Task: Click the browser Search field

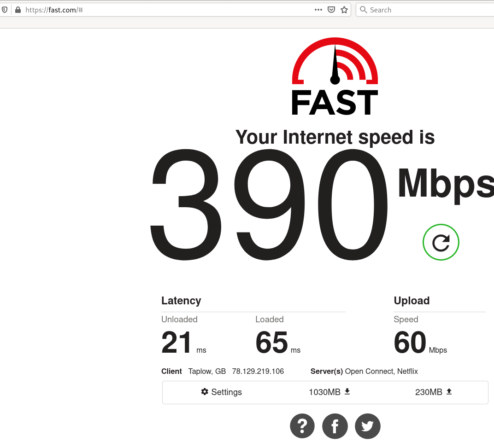Action: point(425,10)
